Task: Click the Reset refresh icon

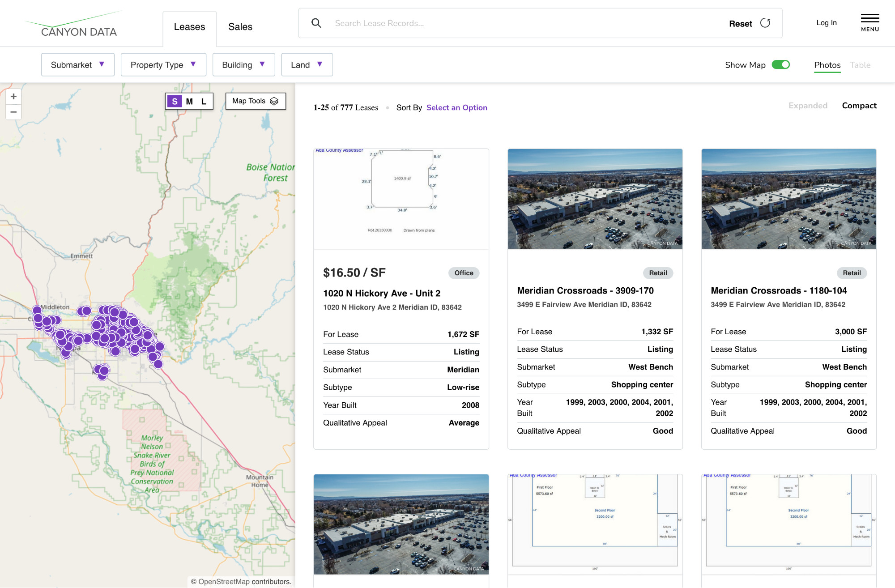Action: tap(765, 23)
